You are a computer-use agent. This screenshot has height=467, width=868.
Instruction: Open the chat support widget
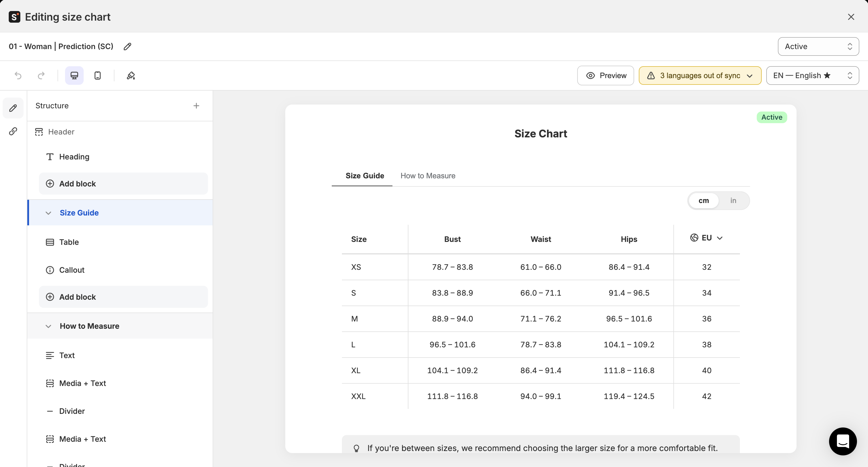tap(843, 441)
